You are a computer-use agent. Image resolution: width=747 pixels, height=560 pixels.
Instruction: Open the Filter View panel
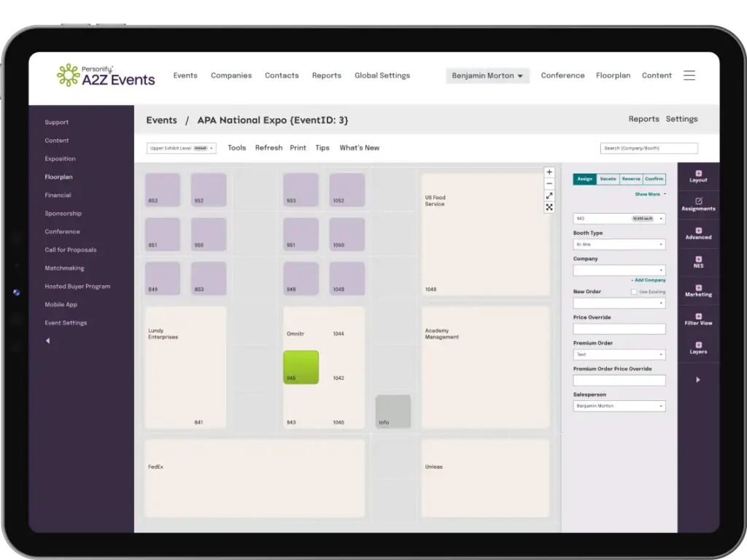point(698,319)
